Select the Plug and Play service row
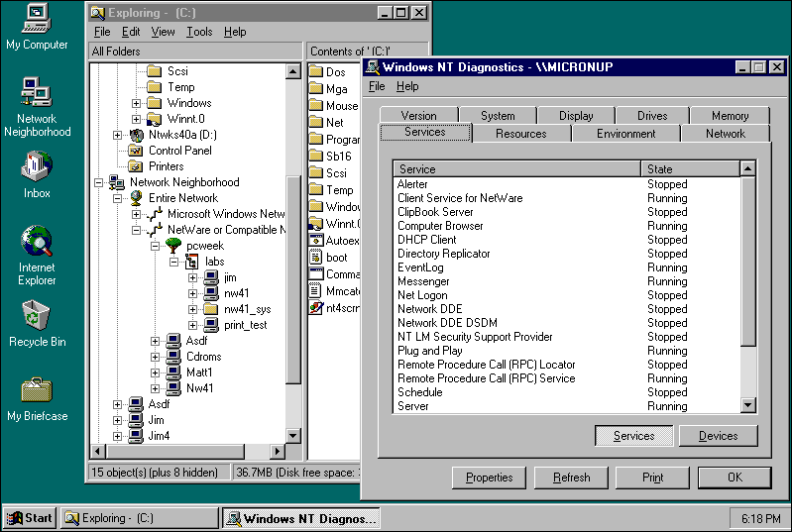This screenshot has width=792, height=532. coord(566,351)
